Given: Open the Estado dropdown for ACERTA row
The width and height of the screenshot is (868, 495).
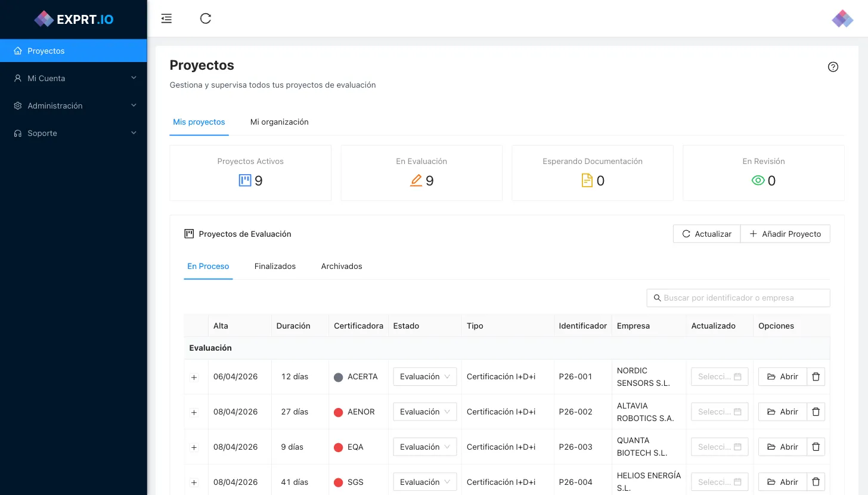Looking at the screenshot, I should tap(425, 377).
